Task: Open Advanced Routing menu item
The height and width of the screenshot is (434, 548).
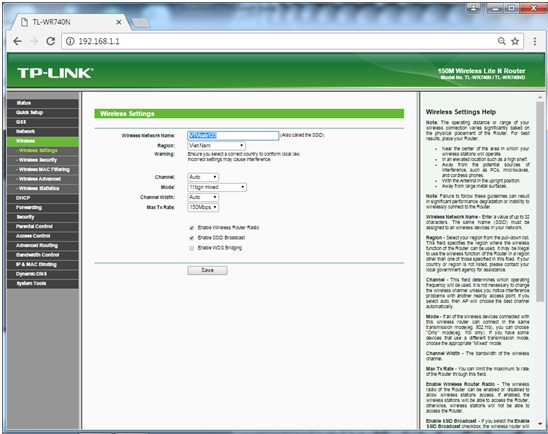Action: pos(43,245)
